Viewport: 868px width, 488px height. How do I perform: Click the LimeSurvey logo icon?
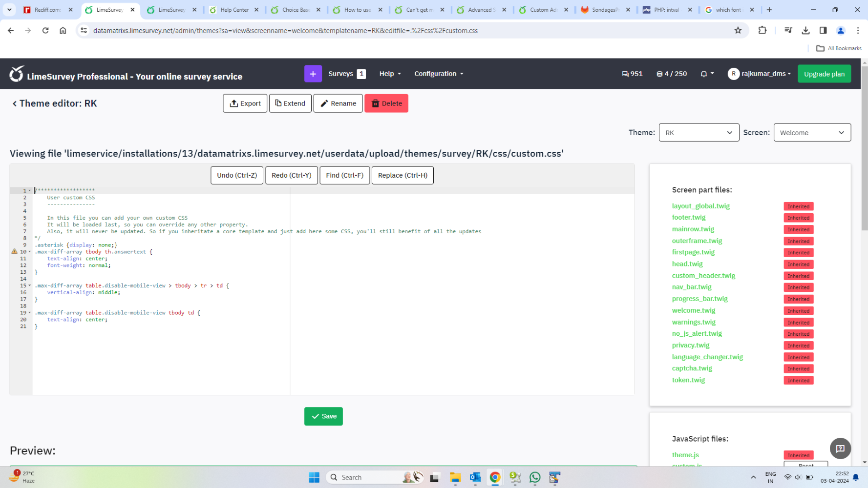point(17,74)
